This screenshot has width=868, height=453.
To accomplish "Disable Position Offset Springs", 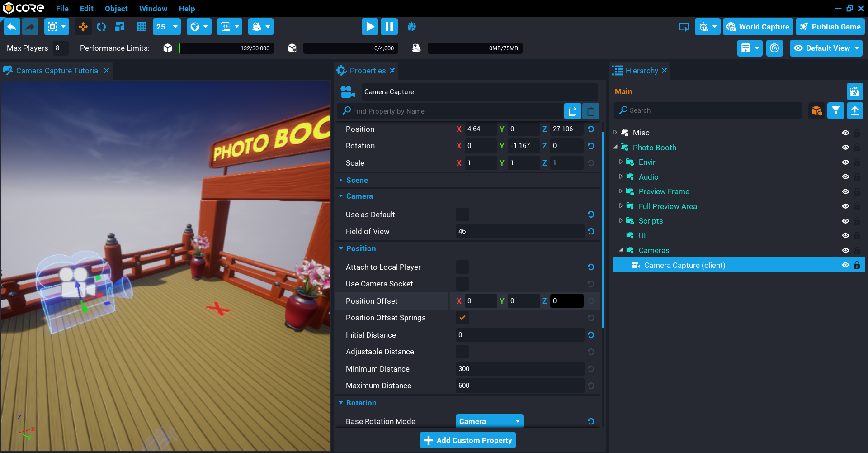I will pyautogui.click(x=462, y=318).
